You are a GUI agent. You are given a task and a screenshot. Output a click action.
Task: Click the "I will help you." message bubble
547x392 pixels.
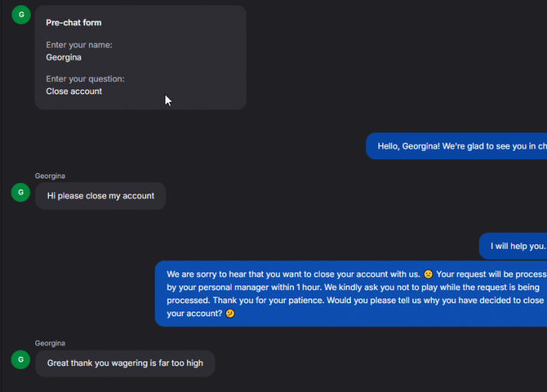pos(517,247)
